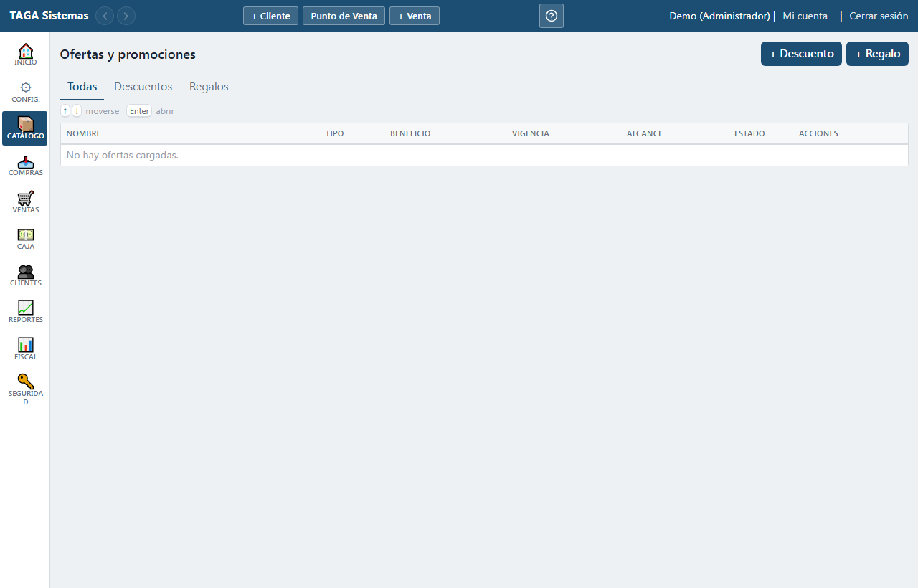Click the Demo (Administrador) user label
The image size is (918, 588).
click(719, 16)
